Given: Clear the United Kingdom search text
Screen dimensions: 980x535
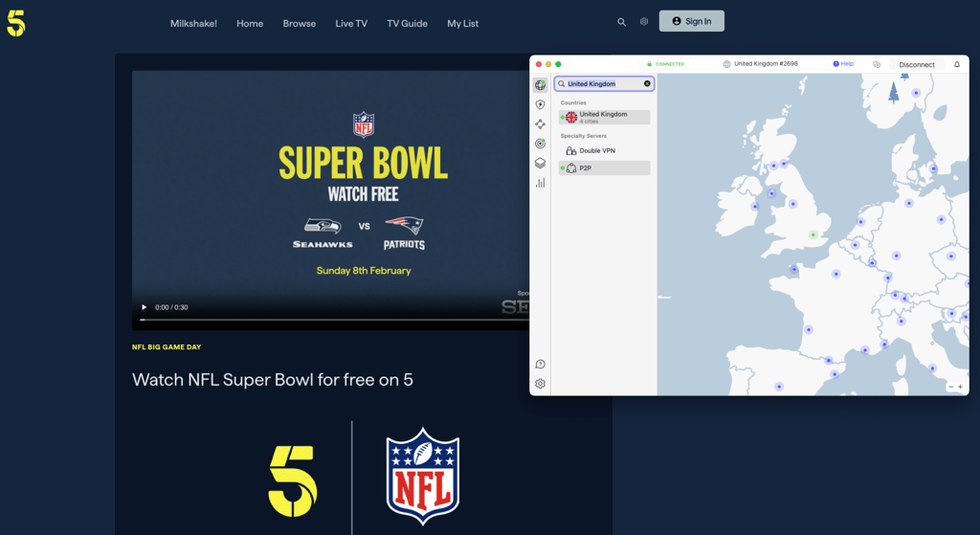Looking at the screenshot, I should point(647,84).
